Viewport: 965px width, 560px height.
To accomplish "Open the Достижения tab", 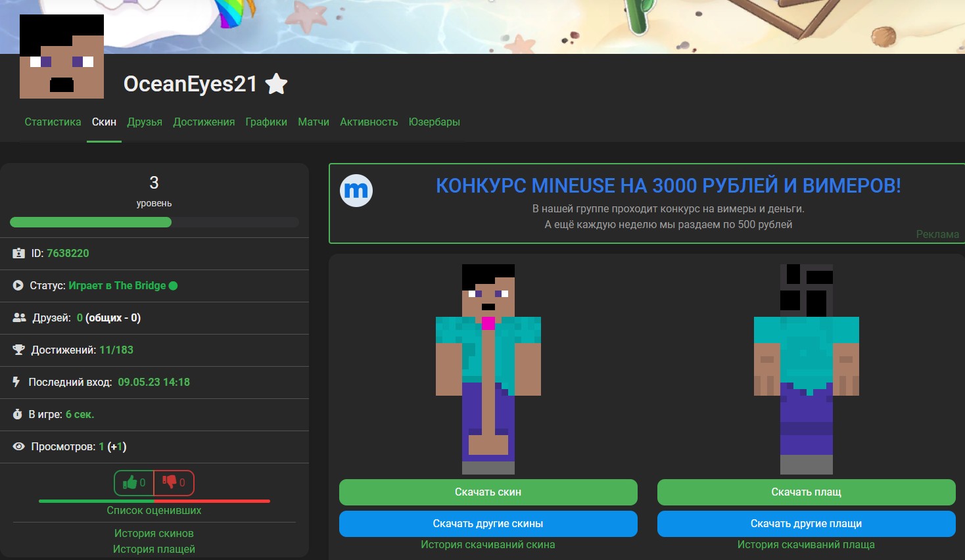I will click(204, 122).
